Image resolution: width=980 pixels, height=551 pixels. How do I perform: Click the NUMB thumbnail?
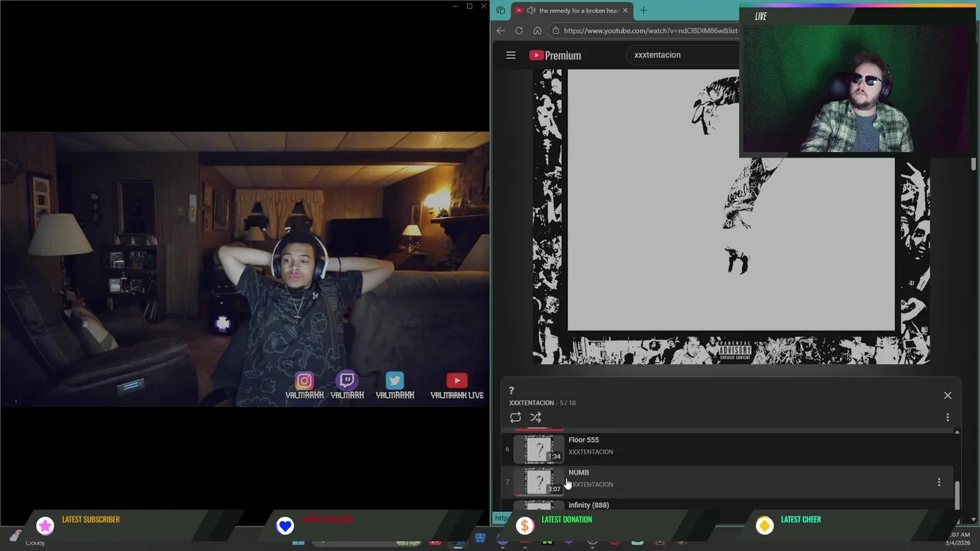(x=538, y=481)
